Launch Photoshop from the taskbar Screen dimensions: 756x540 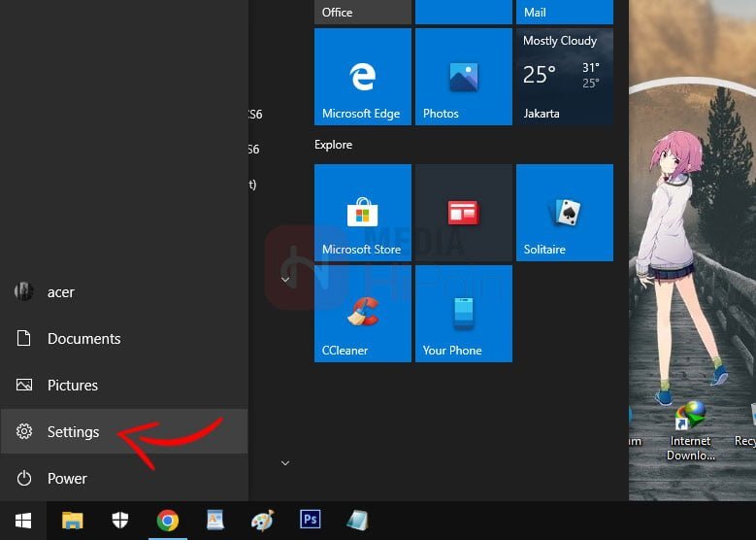(x=310, y=520)
